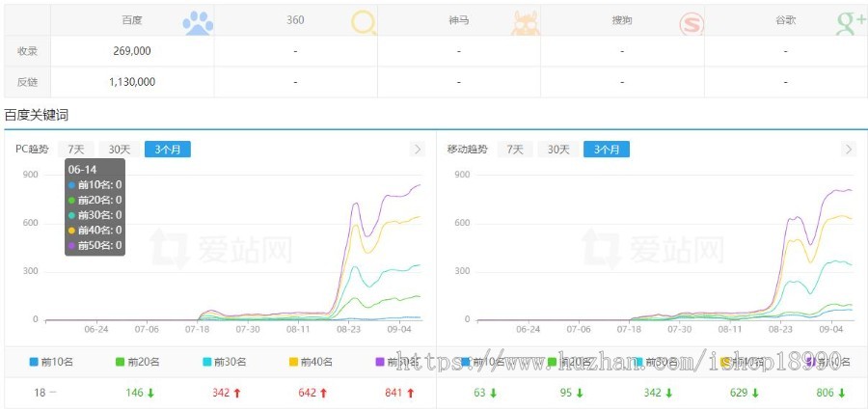Open the Baidu 反链 value 1,130,000
Image resolution: width=868 pixels, height=410 pixels.
point(132,82)
